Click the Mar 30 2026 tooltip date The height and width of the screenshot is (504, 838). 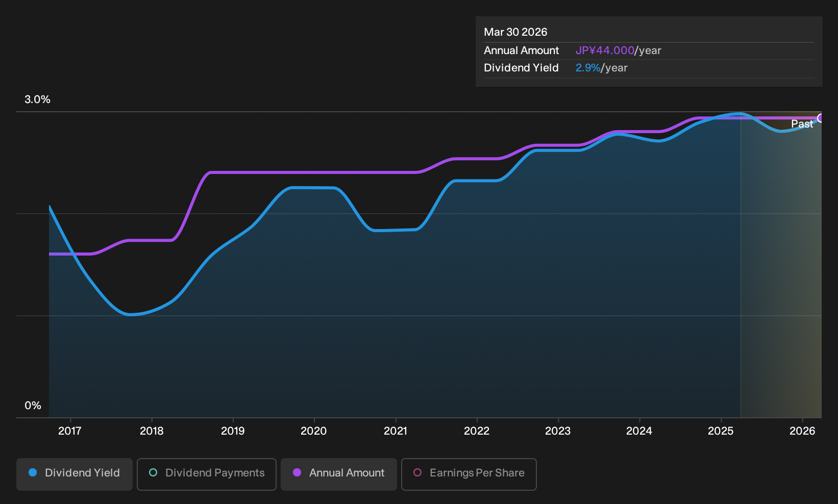[515, 32]
